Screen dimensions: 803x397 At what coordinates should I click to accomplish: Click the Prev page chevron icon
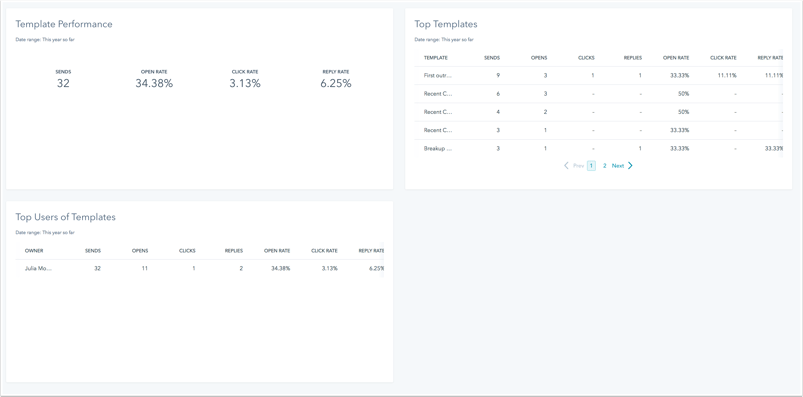(566, 165)
